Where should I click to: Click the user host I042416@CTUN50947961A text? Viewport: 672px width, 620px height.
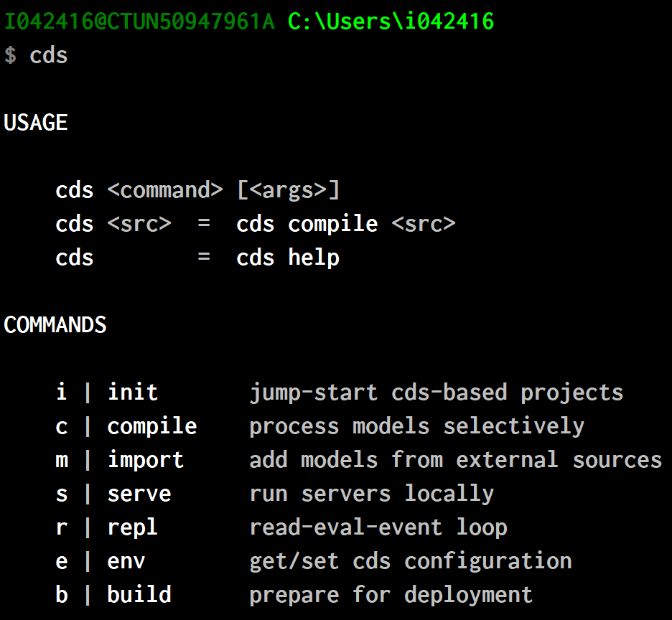click(139, 22)
